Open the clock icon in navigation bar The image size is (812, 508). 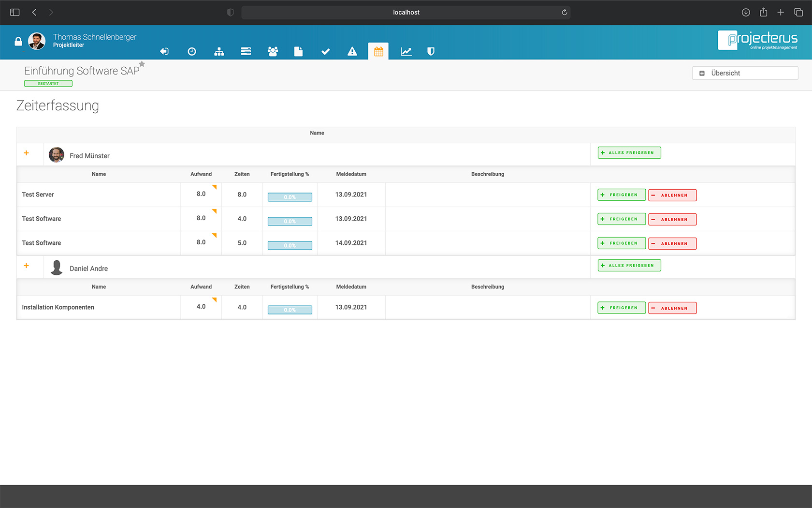(x=192, y=51)
